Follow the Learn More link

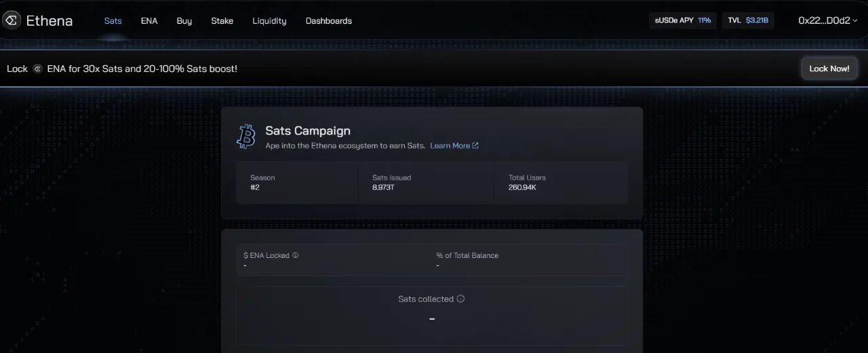450,146
